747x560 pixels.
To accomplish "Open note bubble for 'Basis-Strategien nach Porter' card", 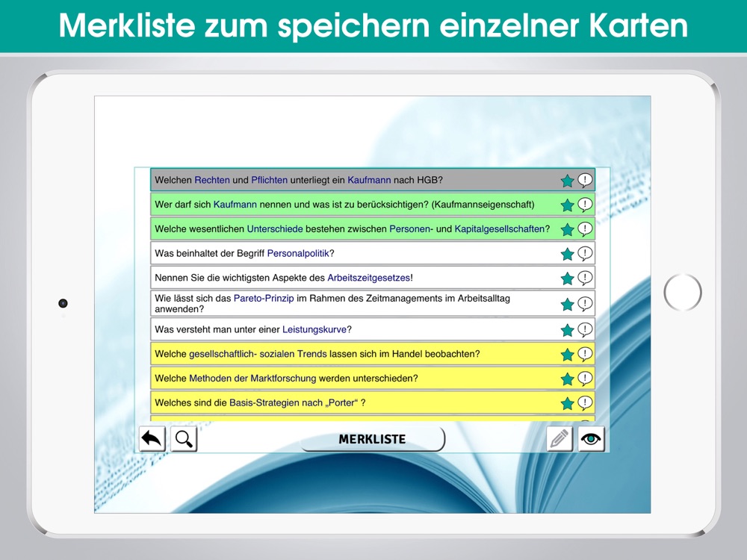I will pos(585,403).
